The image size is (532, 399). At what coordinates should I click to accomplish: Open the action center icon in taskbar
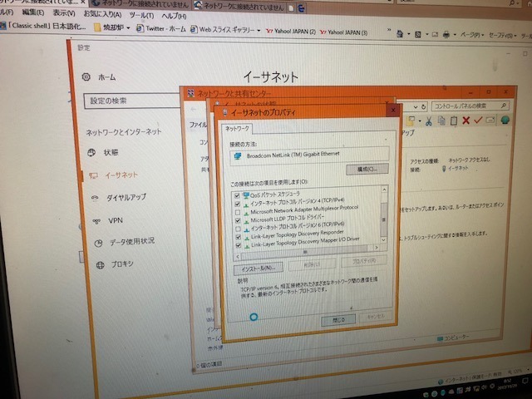point(525,382)
